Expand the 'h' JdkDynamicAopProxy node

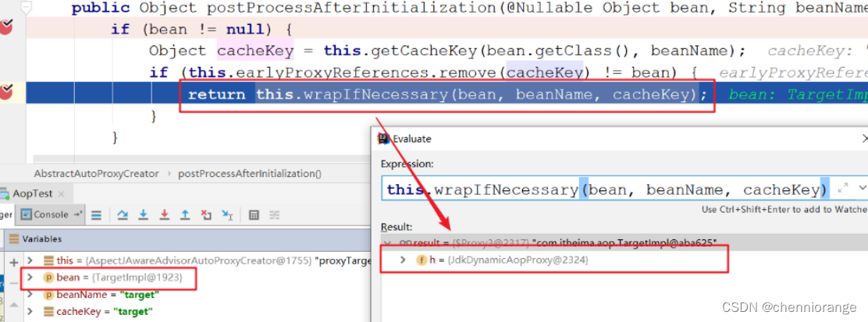(x=404, y=260)
